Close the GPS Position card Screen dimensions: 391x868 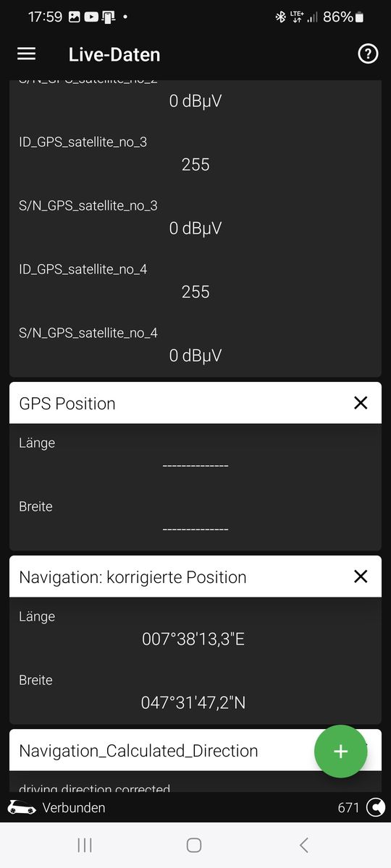coord(361,403)
